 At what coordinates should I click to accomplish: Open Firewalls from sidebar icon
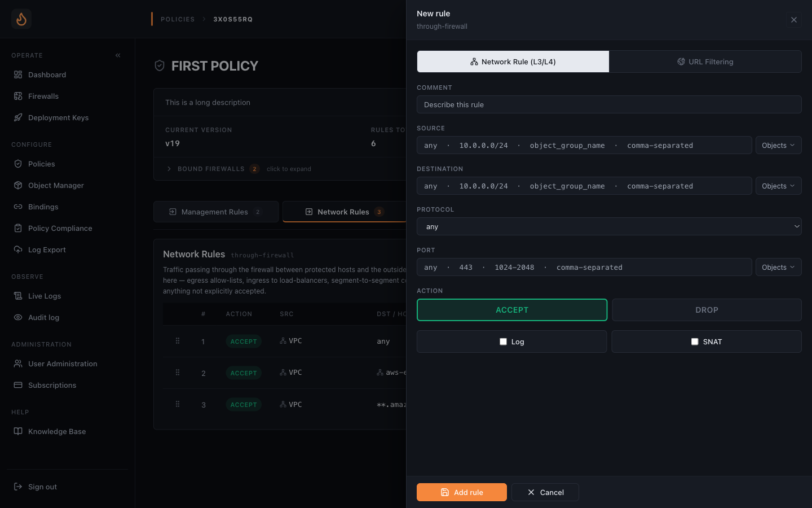18,96
